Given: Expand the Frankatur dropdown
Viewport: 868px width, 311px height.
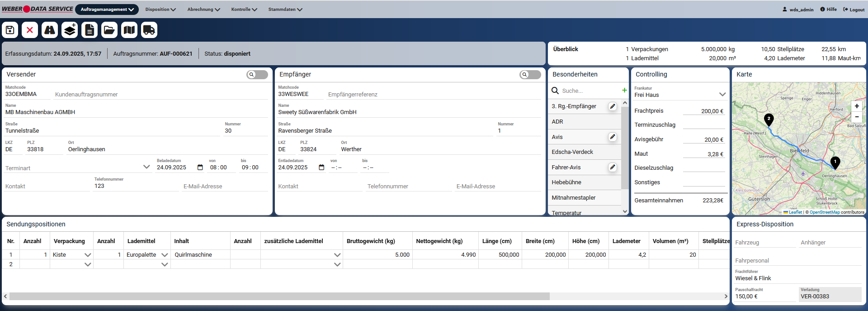Looking at the screenshot, I should 722,95.
